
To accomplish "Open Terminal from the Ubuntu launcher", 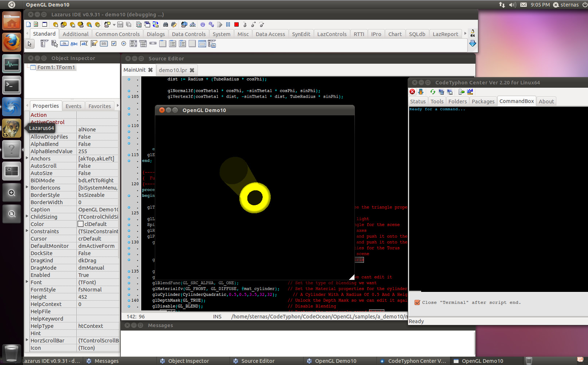I will pyautogui.click(x=12, y=85).
